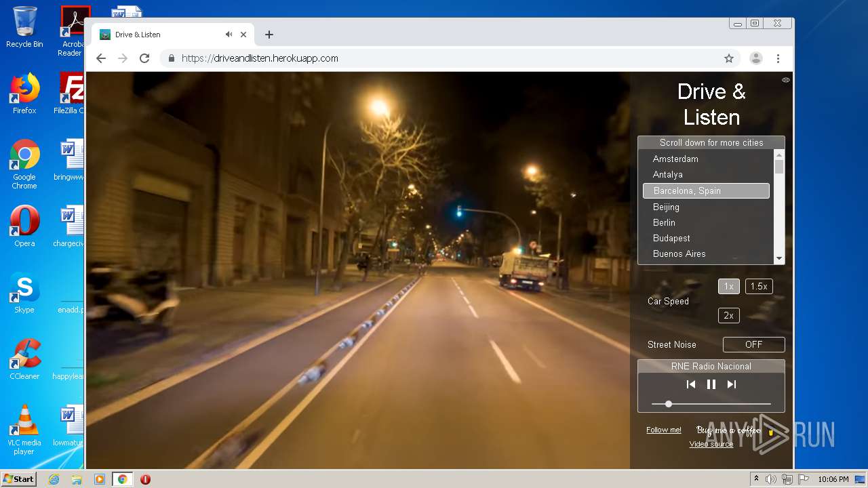
Task: Click the taskbar clock showing 10:06 PM
Action: click(833, 479)
